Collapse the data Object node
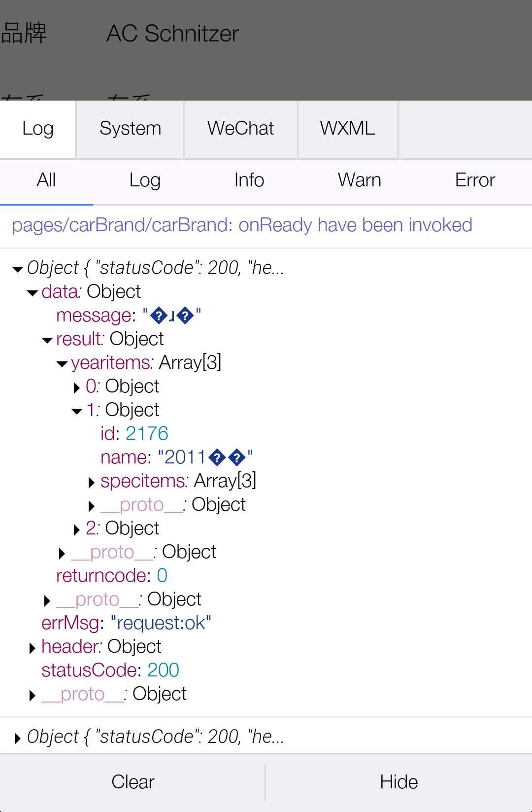Image resolution: width=532 pixels, height=812 pixels. click(33, 293)
